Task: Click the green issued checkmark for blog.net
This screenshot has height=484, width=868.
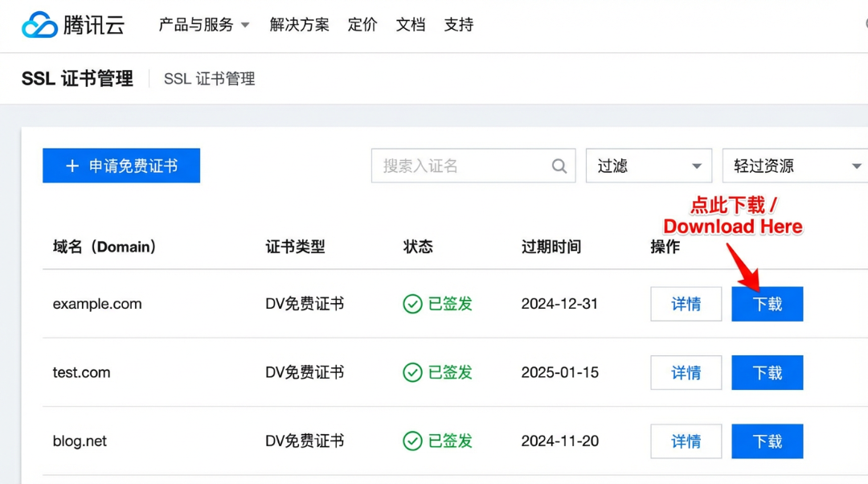Action: [412, 441]
